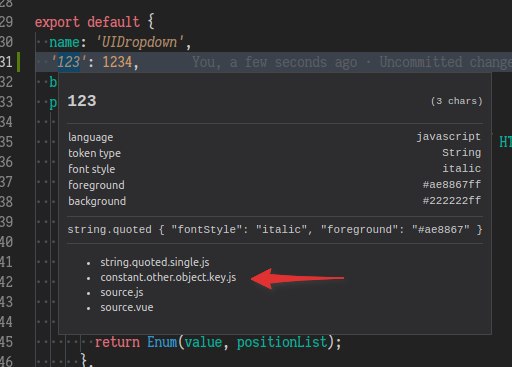Screen dimensions: 512x367
Task: Click the number 1234 value
Action: point(117,62)
